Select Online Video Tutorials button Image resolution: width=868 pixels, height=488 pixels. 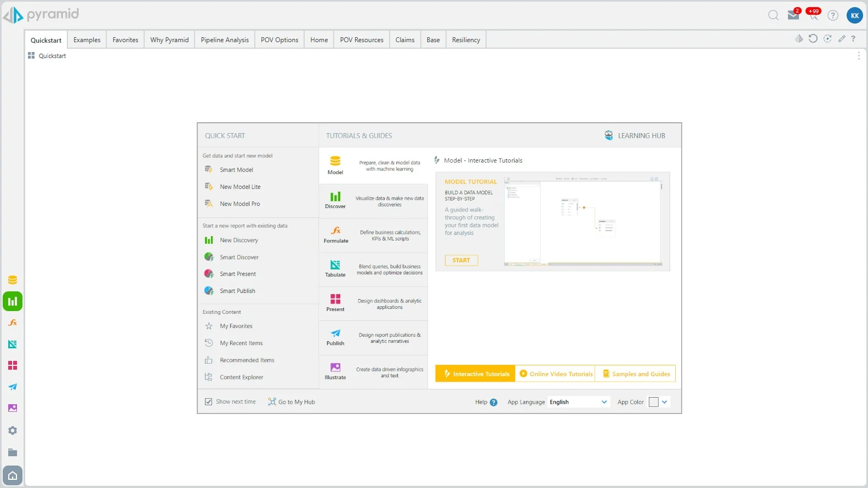[556, 374]
